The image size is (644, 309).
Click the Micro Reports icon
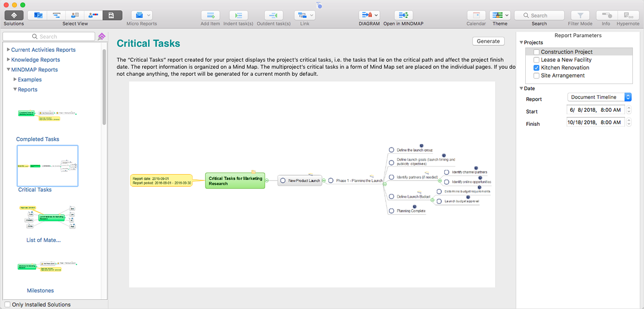pyautogui.click(x=138, y=15)
